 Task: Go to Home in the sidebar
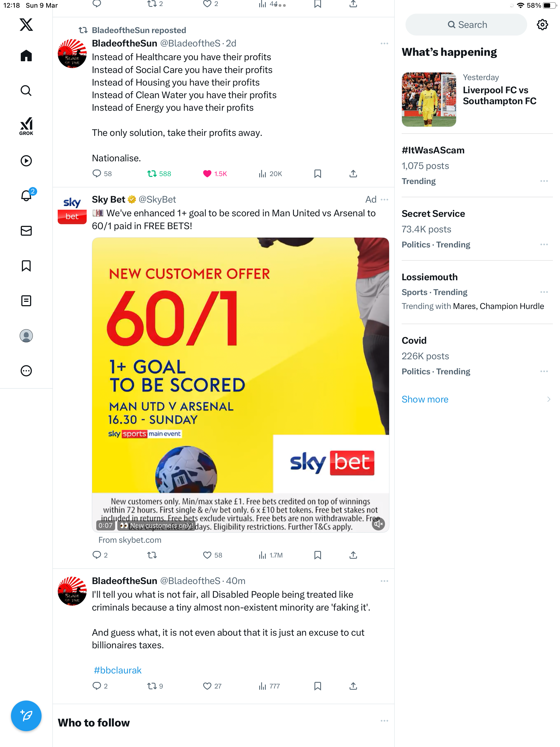pyautogui.click(x=26, y=56)
